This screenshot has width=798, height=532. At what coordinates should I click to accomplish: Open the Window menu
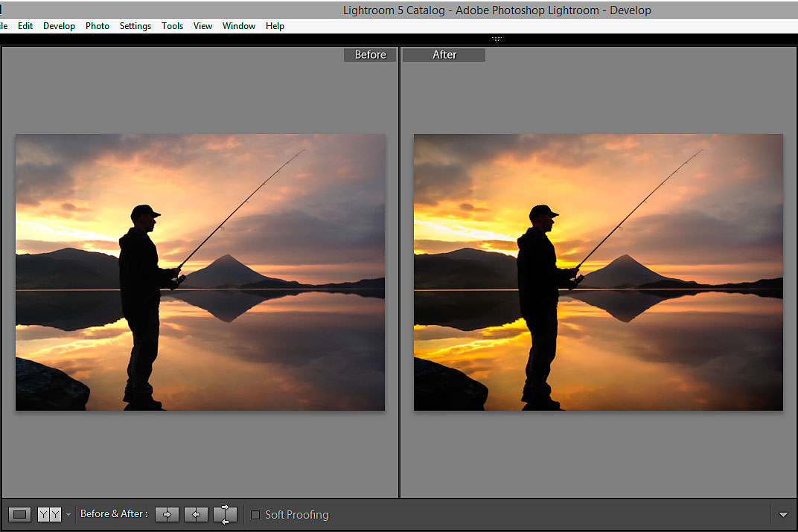[x=239, y=26]
